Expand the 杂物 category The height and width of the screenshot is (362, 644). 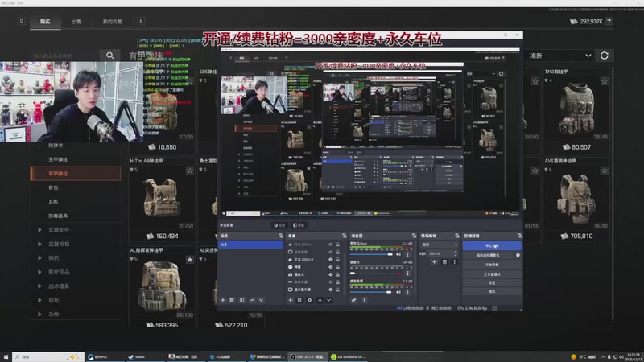click(39, 315)
